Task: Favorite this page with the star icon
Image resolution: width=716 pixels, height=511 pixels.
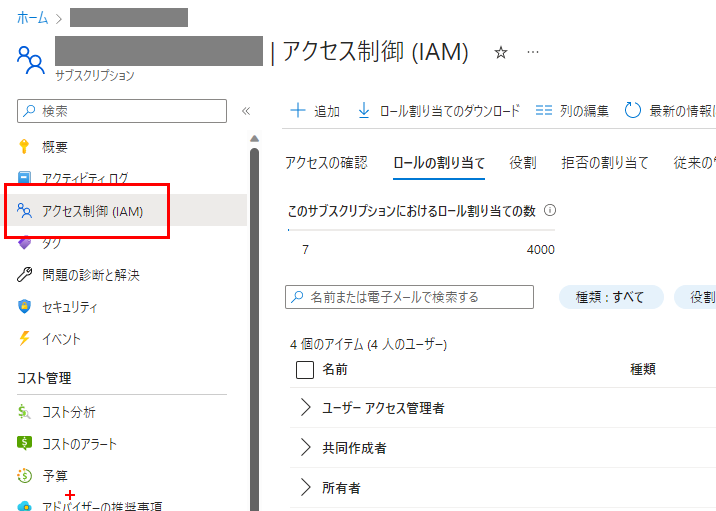Action: pos(500,53)
